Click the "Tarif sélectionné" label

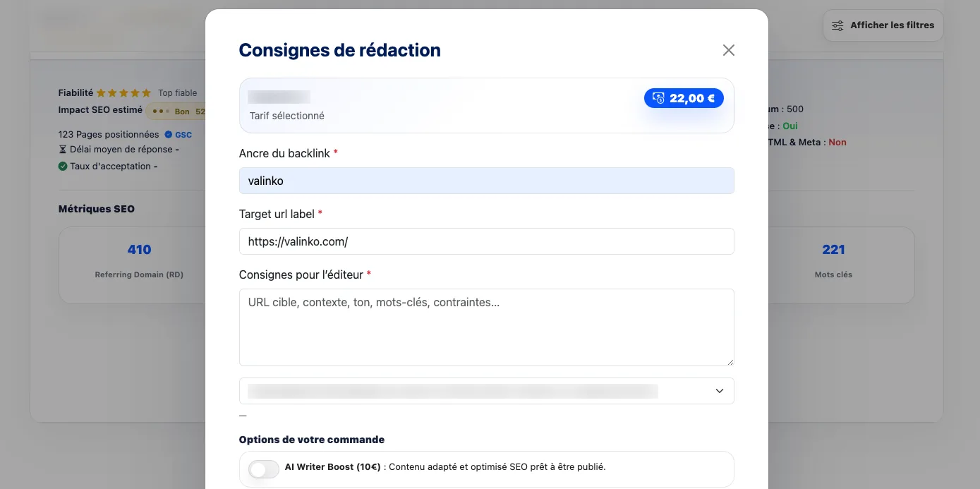click(287, 116)
